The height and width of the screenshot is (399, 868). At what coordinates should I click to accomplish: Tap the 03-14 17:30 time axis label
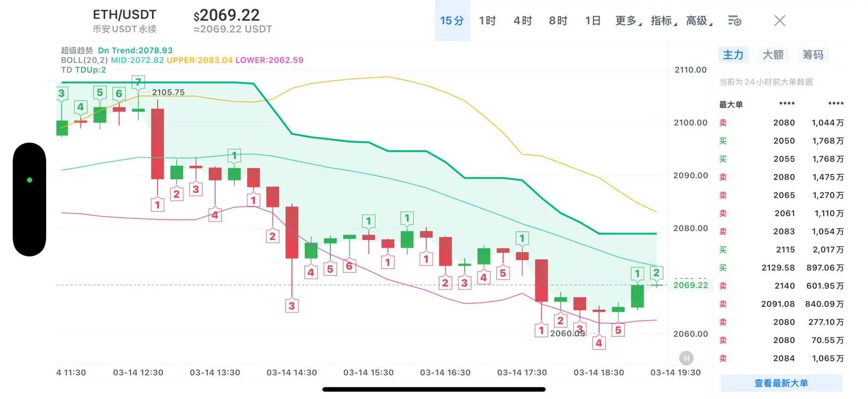(522, 372)
